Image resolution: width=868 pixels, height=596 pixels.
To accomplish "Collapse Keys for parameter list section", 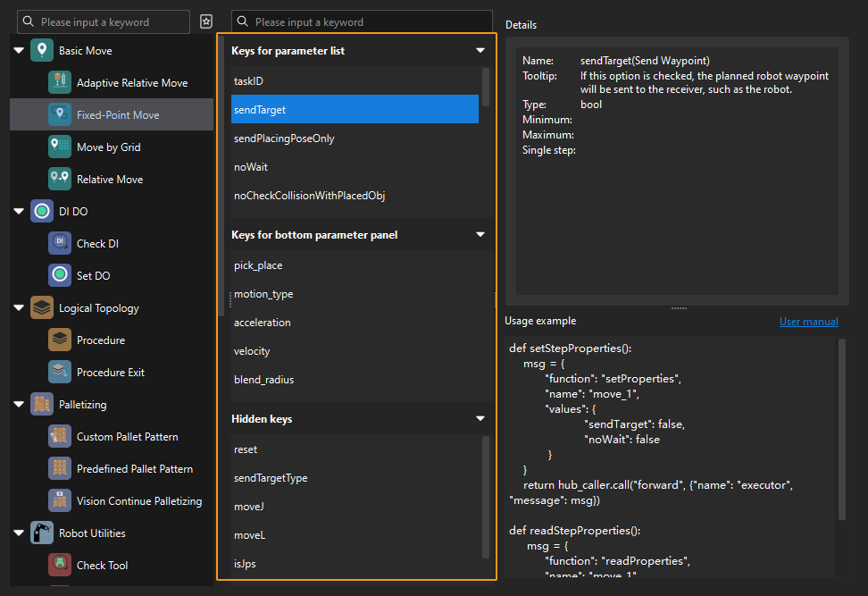I will [480, 51].
